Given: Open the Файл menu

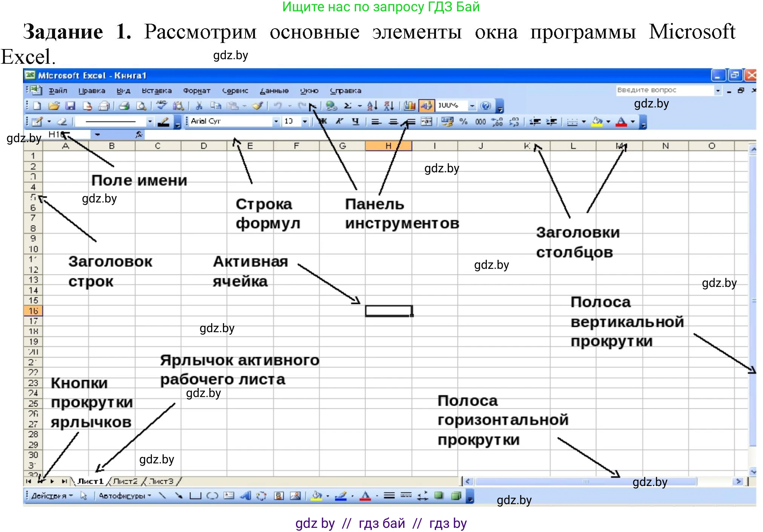Looking at the screenshot, I should [58, 90].
